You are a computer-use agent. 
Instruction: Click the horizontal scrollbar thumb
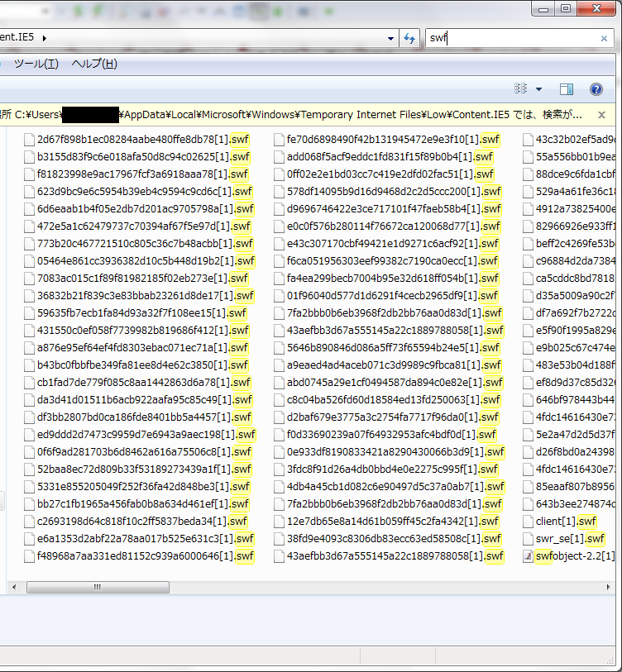click(x=98, y=587)
